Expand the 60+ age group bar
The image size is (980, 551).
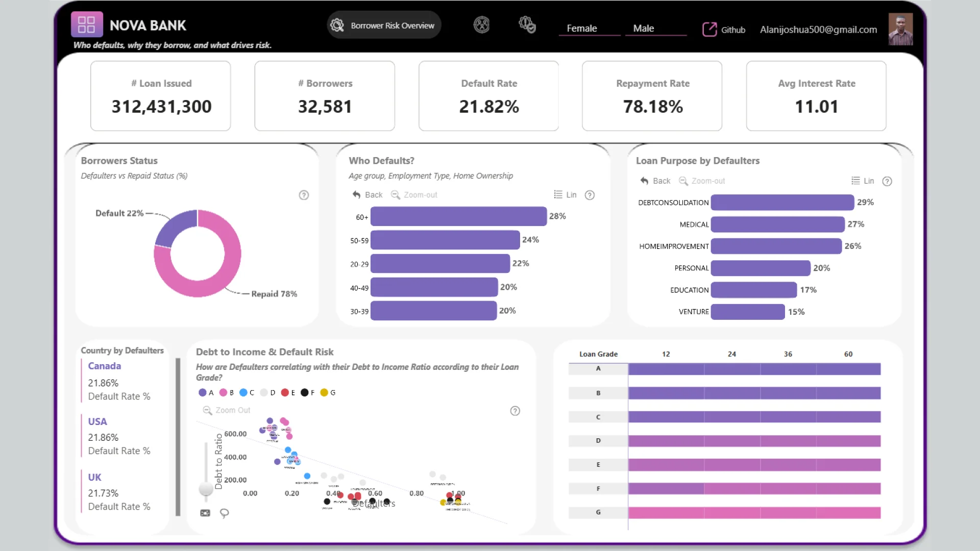point(458,216)
